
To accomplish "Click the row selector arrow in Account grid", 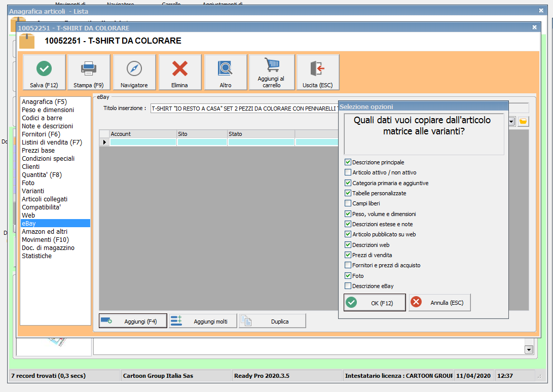I will [x=104, y=142].
